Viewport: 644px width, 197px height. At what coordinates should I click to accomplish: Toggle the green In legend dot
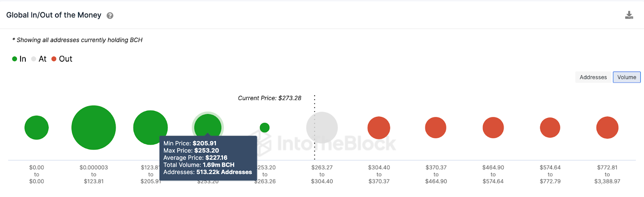tap(14, 59)
